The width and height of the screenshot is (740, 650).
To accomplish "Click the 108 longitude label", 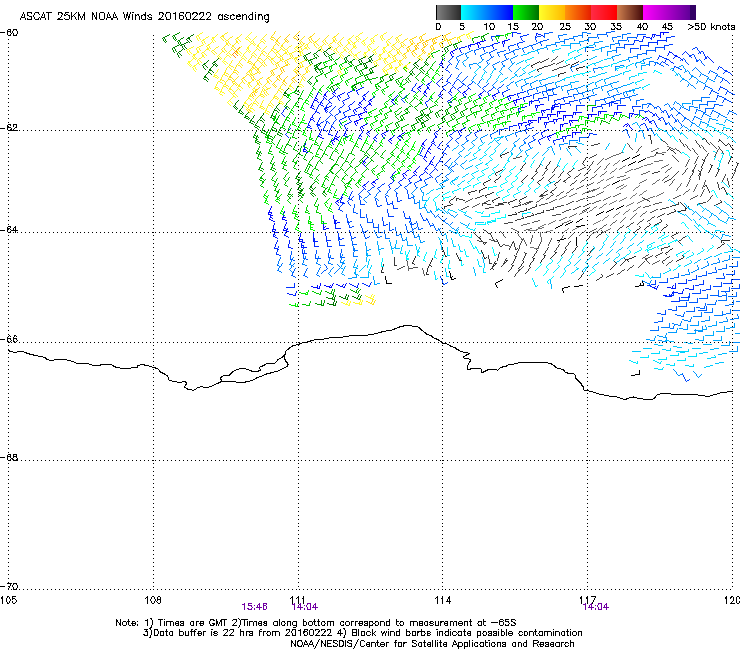I will pos(153,600).
